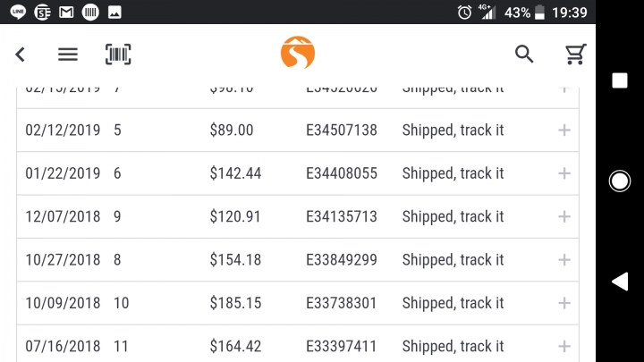This screenshot has width=644, height=362.
Task: Tap the back arrow in app header
Action: click(20, 55)
